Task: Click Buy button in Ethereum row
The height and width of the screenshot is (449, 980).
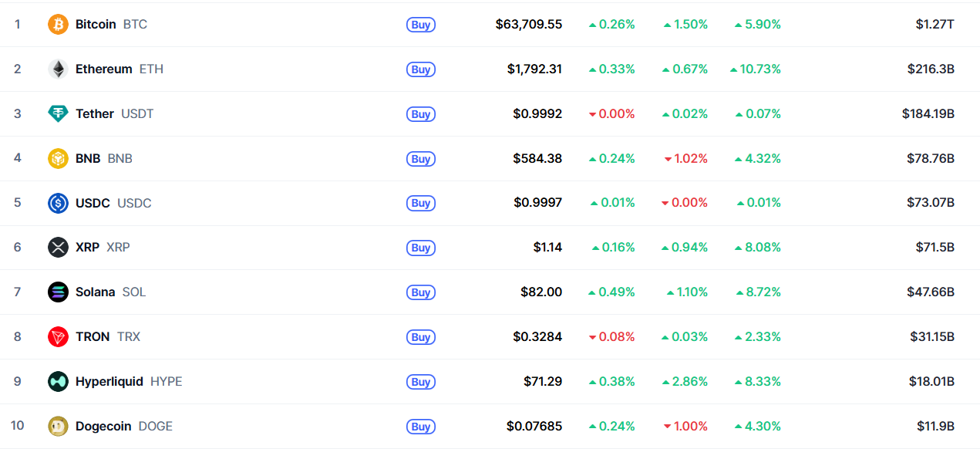Action: click(x=421, y=69)
